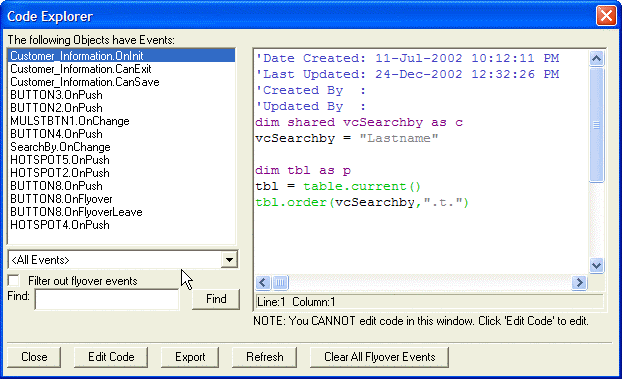Viewport: 622px width, 379px height.
Task: Choose BUTTON3.OnPush in the list
Action: (121, 95)
